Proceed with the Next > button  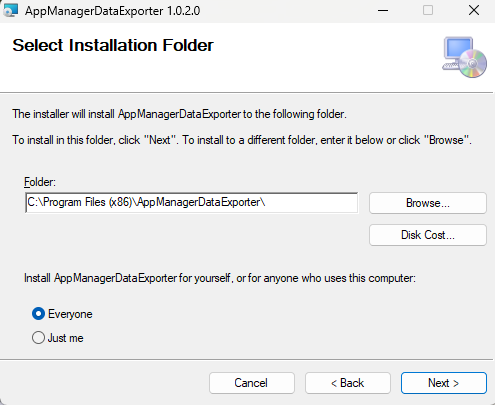pyautogui.click(x=444, y=383)
